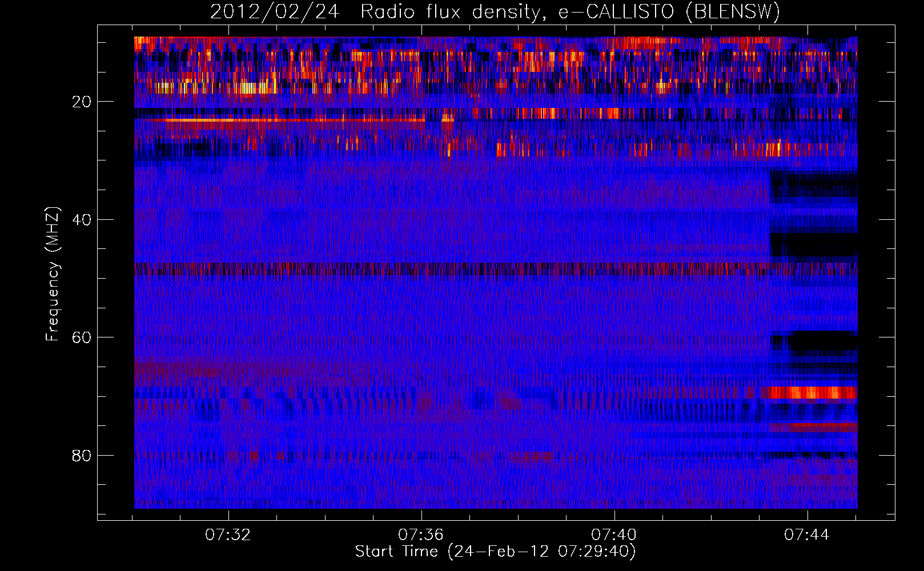Click the 'Start Time (24-Feb-12 07:29:40)' label
Image resolution: width=924 pixels, height=571 pixels.
coord(495,552)
